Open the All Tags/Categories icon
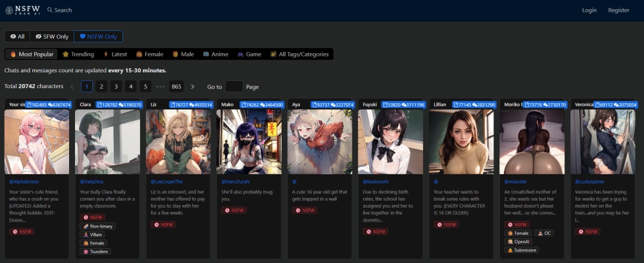Image resolution: width=644 pixels, height=263 pixels. [x=273, y=55]
